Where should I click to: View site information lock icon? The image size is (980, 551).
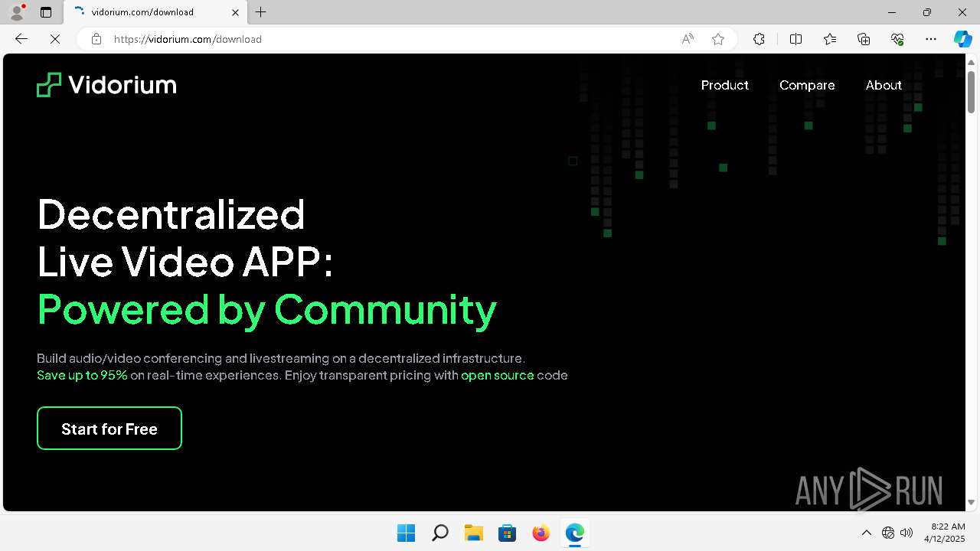click(96, 39)
